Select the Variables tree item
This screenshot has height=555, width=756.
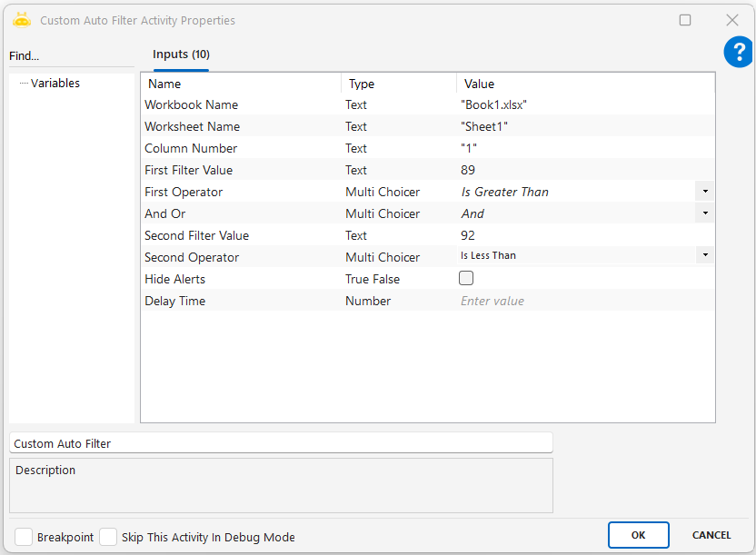point(55,84)
